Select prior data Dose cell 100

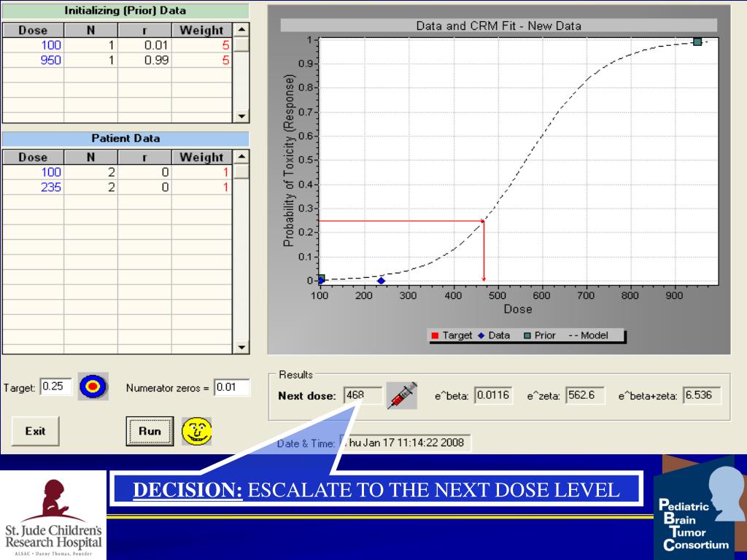[33, 44]
